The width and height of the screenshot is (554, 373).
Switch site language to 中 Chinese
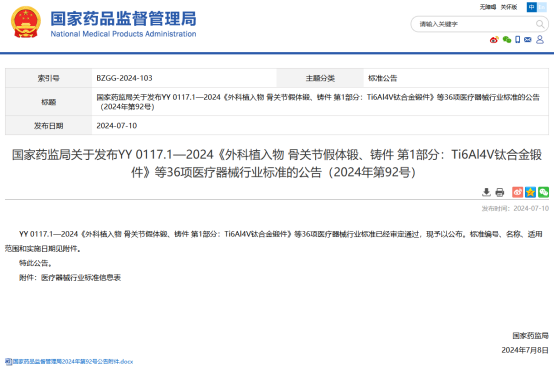tap(531, 7)
